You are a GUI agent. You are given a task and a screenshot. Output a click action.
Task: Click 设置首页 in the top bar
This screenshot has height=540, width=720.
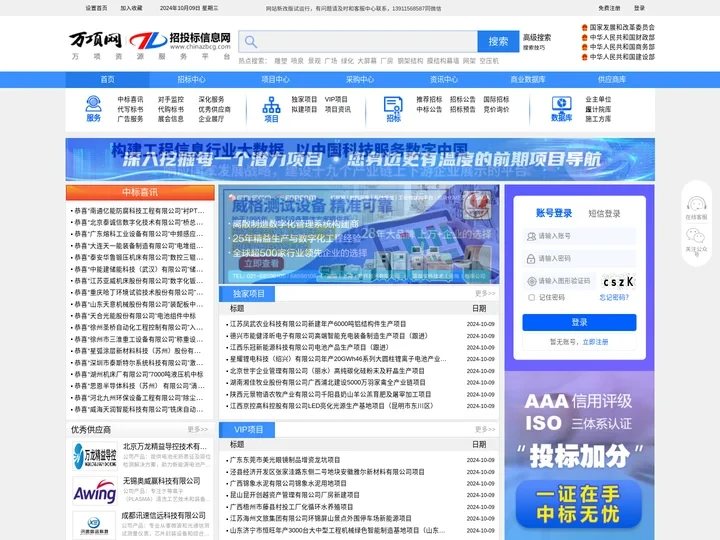click(x=96, y=8)
